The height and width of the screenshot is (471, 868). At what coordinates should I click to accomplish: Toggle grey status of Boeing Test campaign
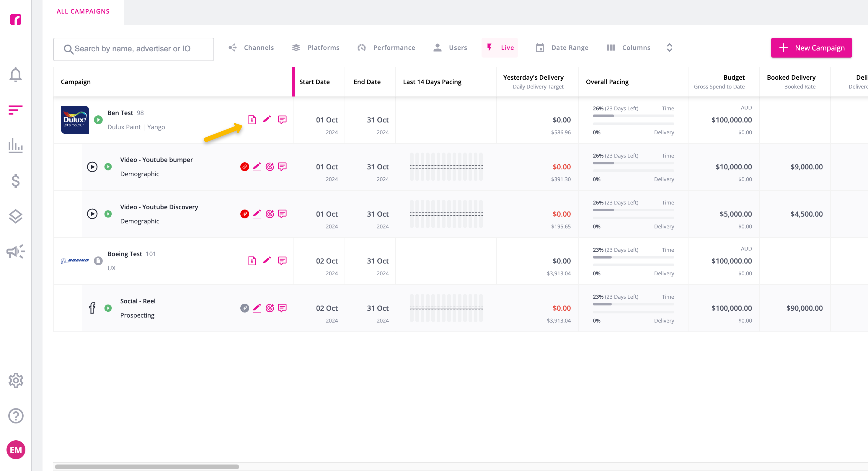coord(98,261)
